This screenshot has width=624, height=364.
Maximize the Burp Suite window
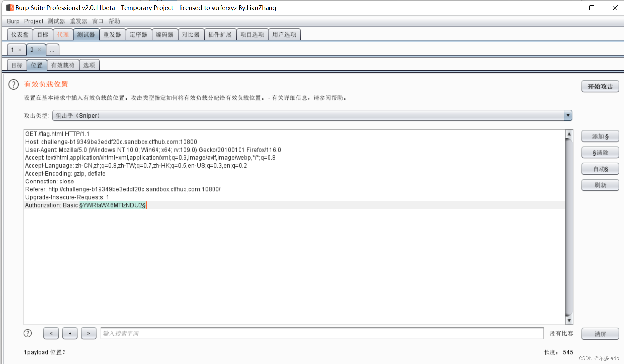pos(592,8)
